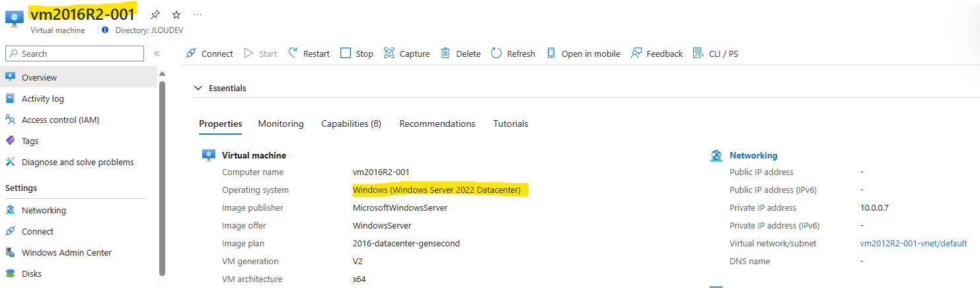The height and width of the screenshot is (288, 980).
Task: Click the Windows Server 2022 Datacenter value
Action: coord(437,190)
